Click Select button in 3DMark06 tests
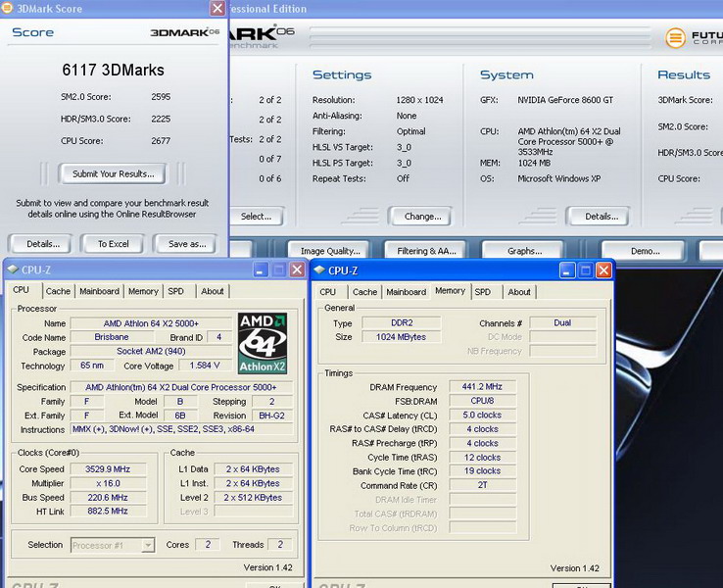This screenshot has height=588, width=723. 256,217
